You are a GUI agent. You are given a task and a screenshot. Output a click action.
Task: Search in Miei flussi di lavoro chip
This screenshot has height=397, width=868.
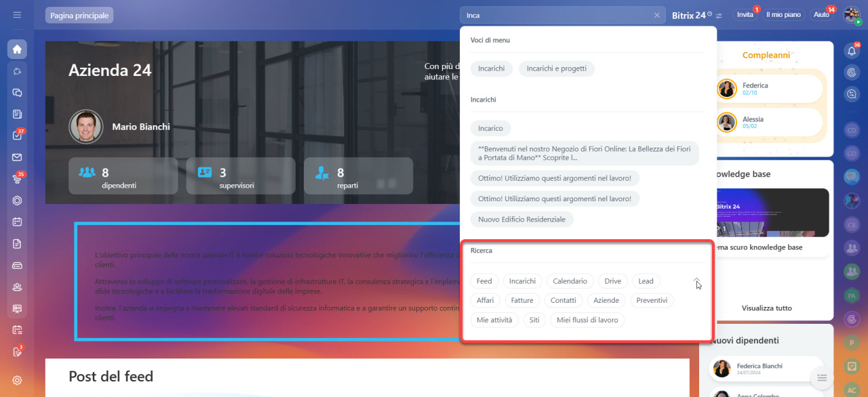(587, 320)
